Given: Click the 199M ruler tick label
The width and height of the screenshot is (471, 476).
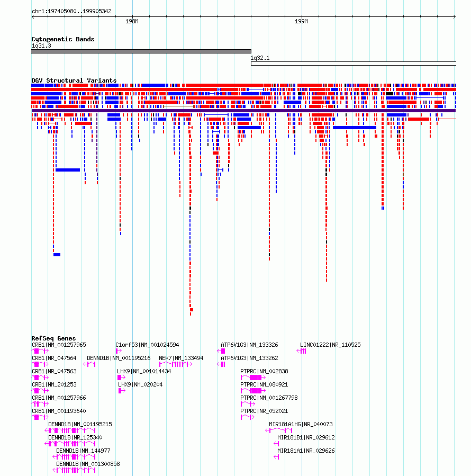Looking at the screenshot, I should (301, 21).
